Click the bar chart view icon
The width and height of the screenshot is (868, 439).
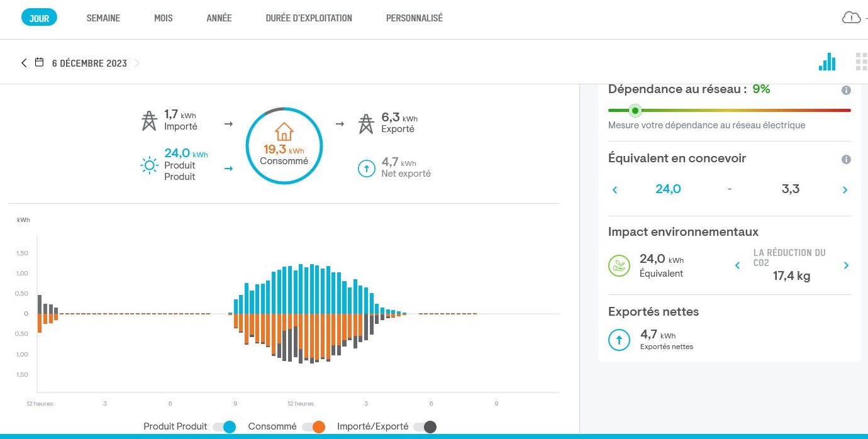pyautogui.click(x=827, y=62)
